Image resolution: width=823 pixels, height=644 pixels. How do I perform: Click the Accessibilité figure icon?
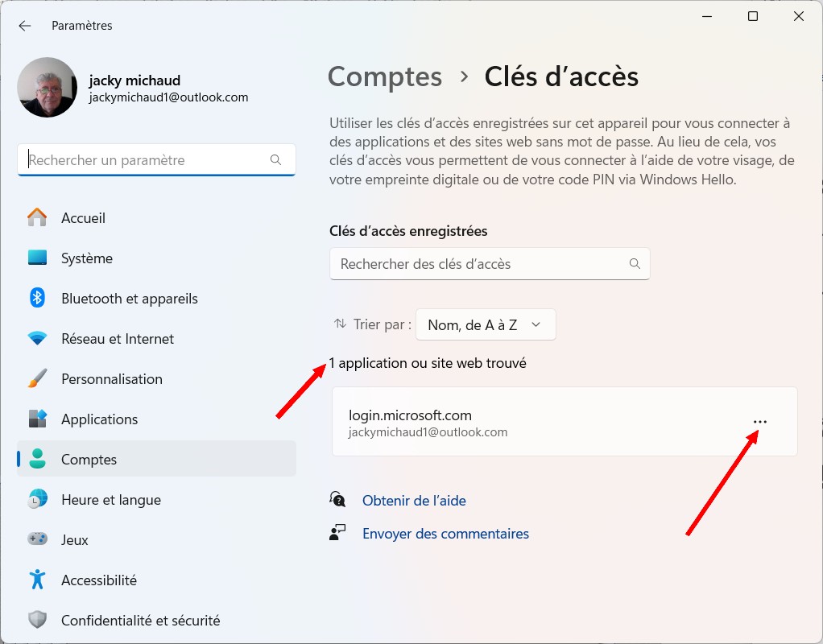coord(37,580)
